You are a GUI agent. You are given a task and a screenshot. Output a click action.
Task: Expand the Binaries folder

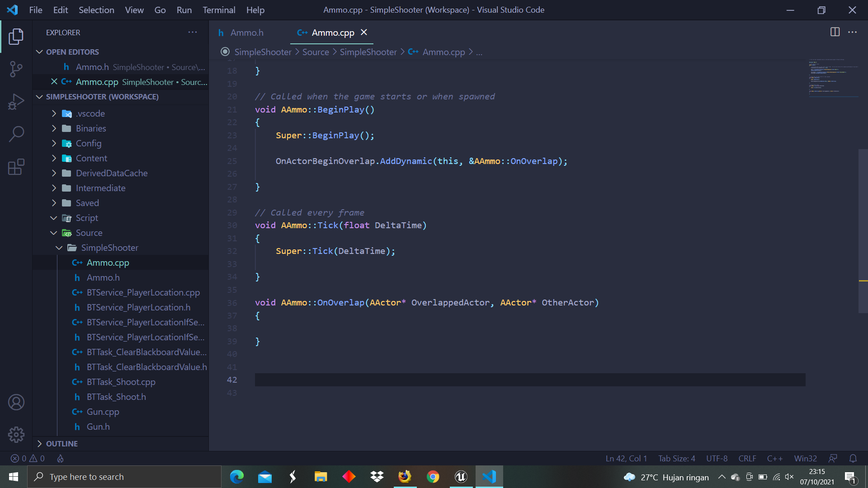(x=91, y=128)
